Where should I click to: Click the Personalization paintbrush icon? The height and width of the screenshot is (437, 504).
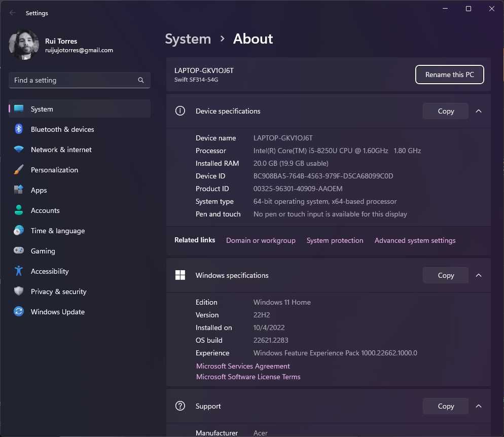[x=19, y=169]
